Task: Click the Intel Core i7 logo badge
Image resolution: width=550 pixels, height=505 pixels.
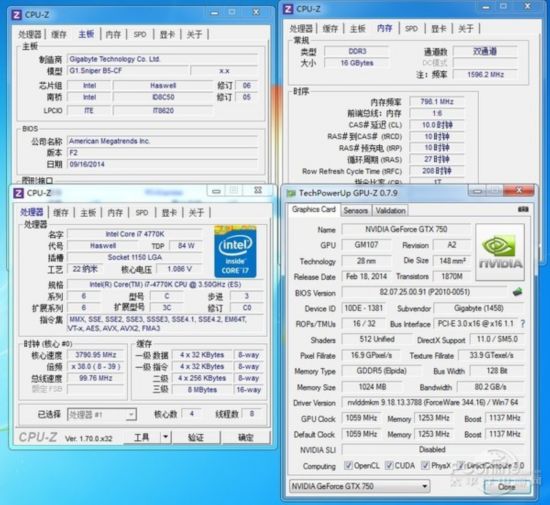Action: 235,252
